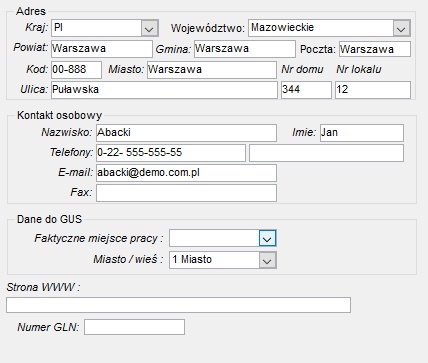Click the Miasto / wieś label
This screenshot has width=428, height=363.
click(x=128, y=259)
